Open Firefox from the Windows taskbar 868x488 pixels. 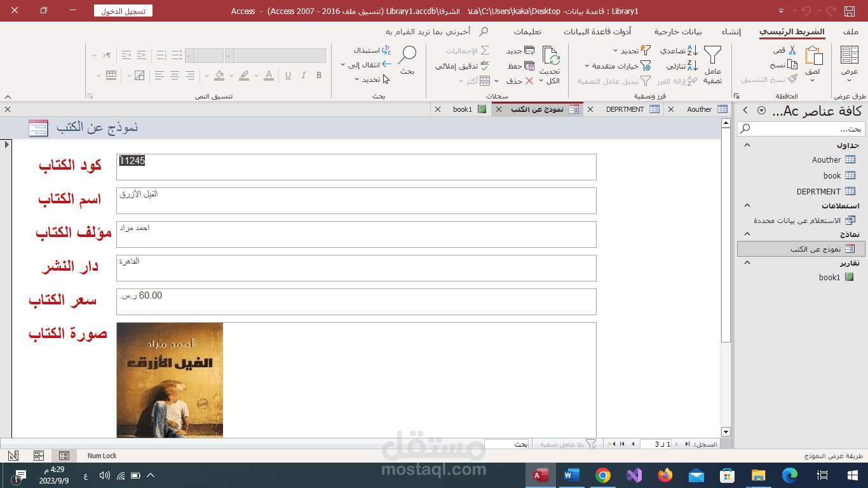(665, 475)
